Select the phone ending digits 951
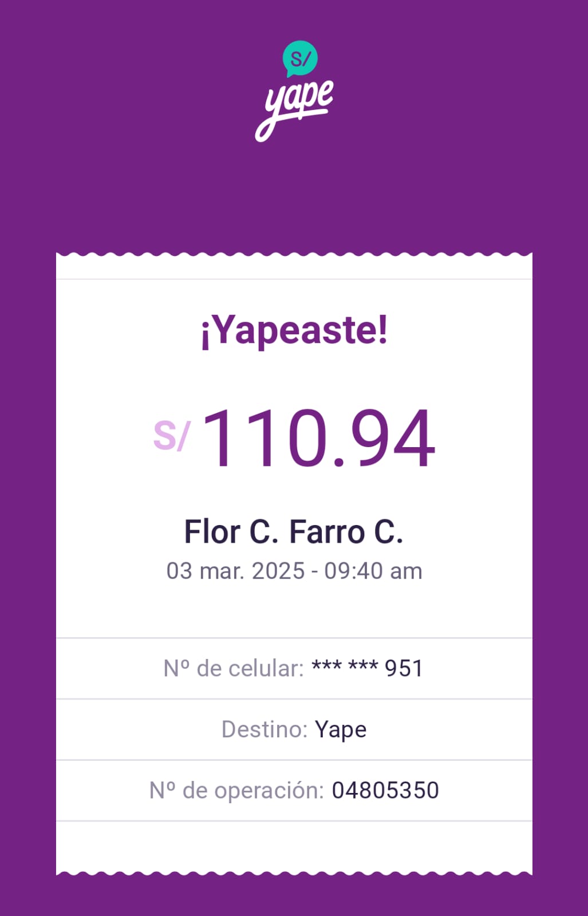The width and height of the screenshot is (588, 916). (x=404, y=669)
